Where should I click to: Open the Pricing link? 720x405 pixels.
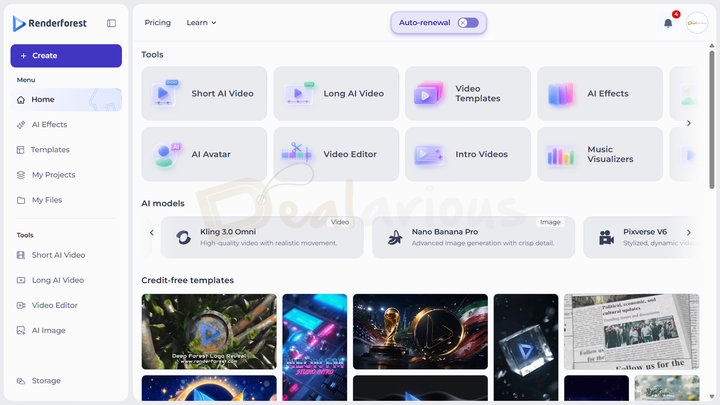(x=158, y=22)
